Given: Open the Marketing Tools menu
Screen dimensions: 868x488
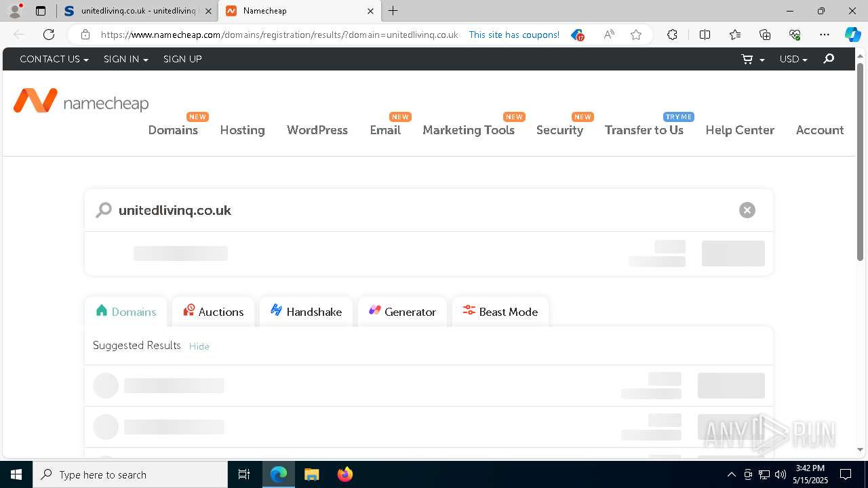Looking at the screenshot, I should (x=469, y=130).
